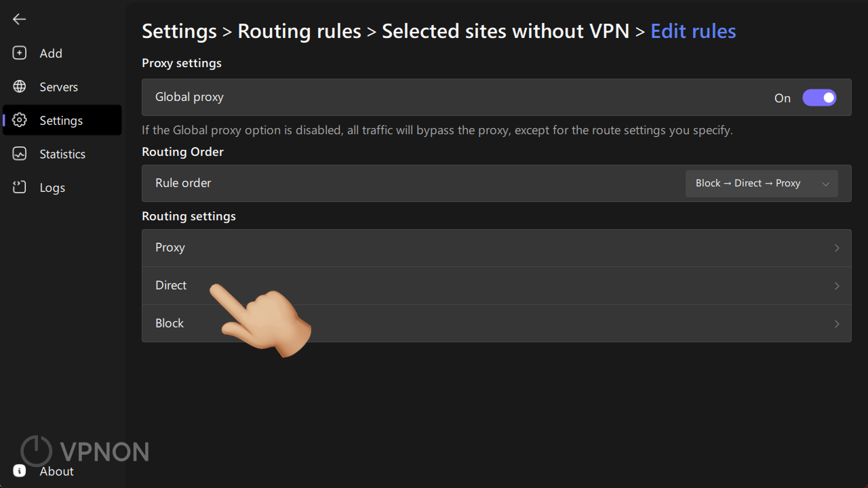Switch to Logs in the sidebar
The width and height of the screenshot is (868, 488).
pyautogui.click(x=52, y=187)
